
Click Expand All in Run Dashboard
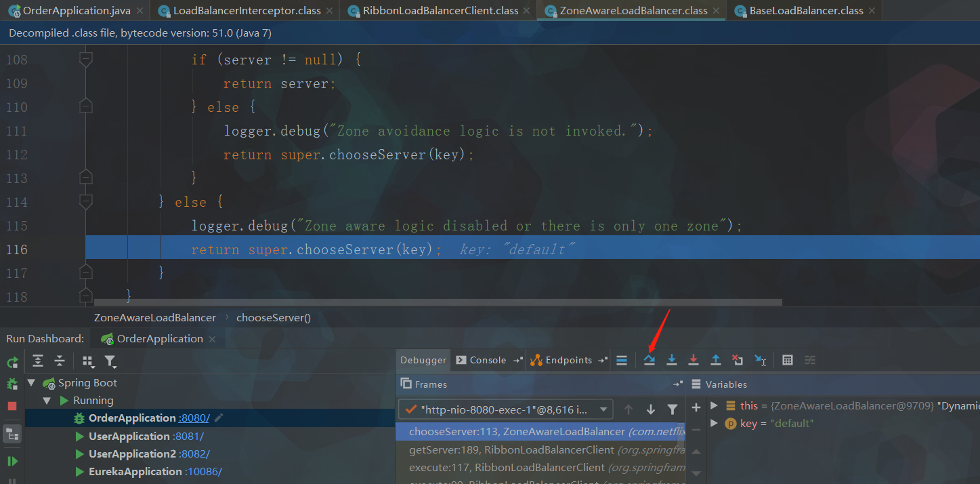(x=38, y=361)
